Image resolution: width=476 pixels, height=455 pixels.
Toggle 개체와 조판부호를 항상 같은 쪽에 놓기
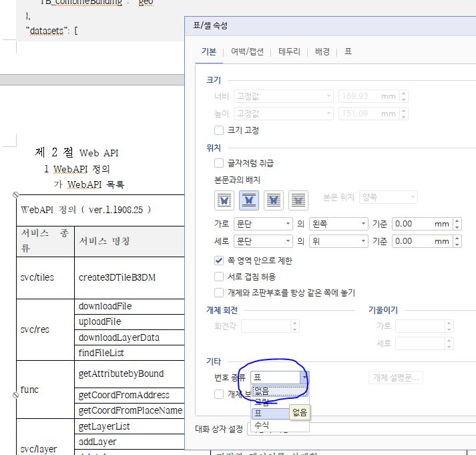click(x=219, y=293)
